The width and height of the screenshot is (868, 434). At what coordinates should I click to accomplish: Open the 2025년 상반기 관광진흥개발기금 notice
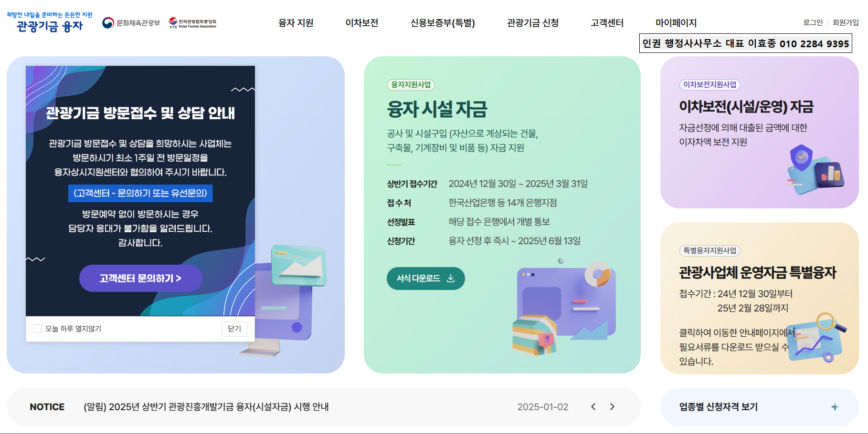tap(206, 407)
